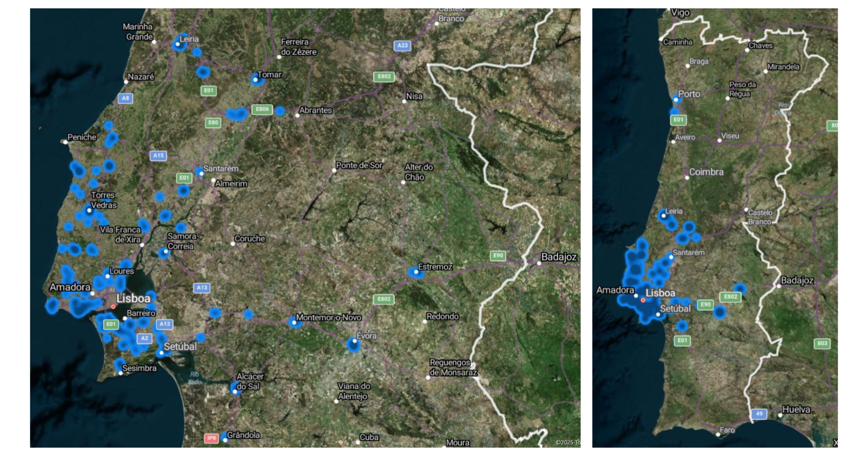Click the 49 road shield near Huelva

coord(759,414)
